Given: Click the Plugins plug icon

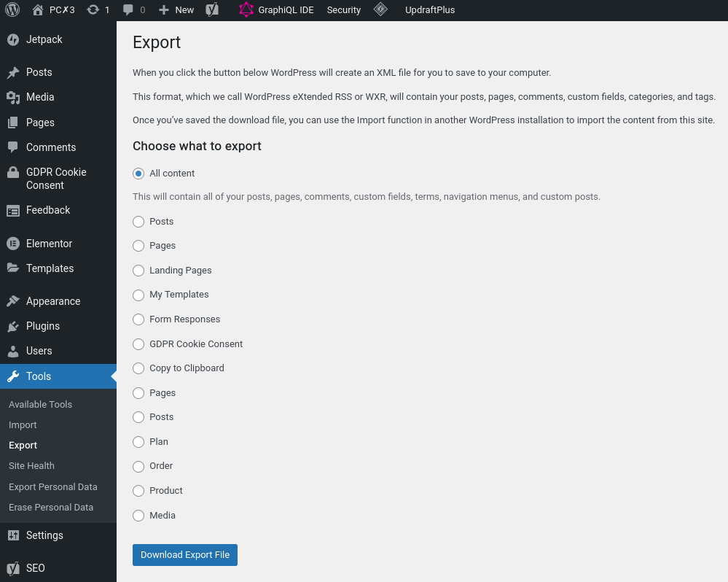Looking at the screenshot, I should (x=13, y=326).
